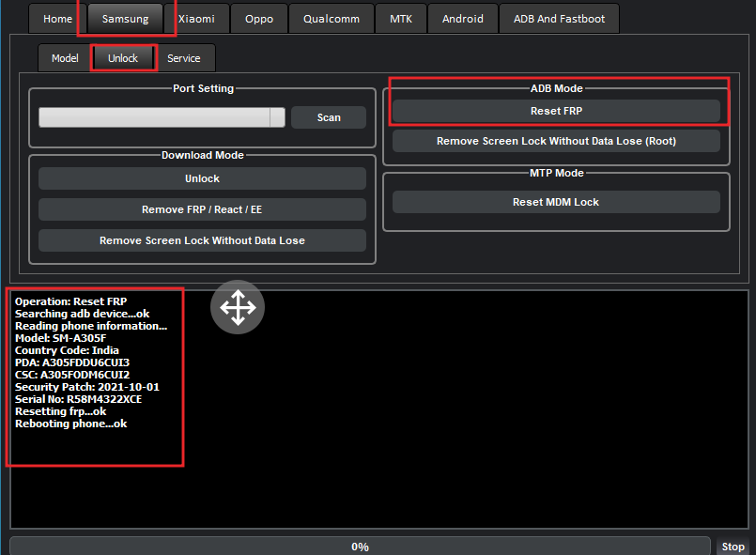Go to the Qualcomm tab

(332, 19)
